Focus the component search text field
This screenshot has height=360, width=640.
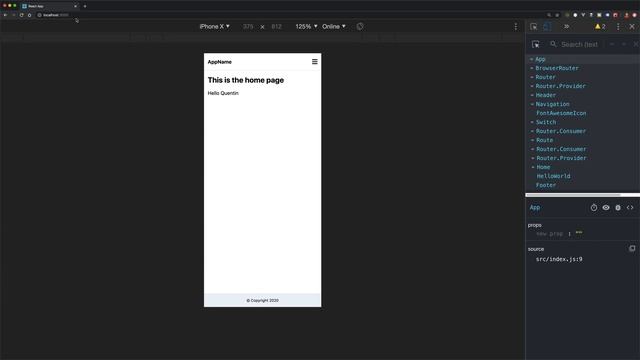579,44
